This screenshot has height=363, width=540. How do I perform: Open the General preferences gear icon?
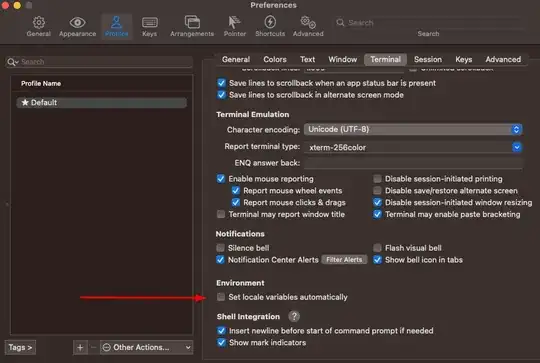39,23
